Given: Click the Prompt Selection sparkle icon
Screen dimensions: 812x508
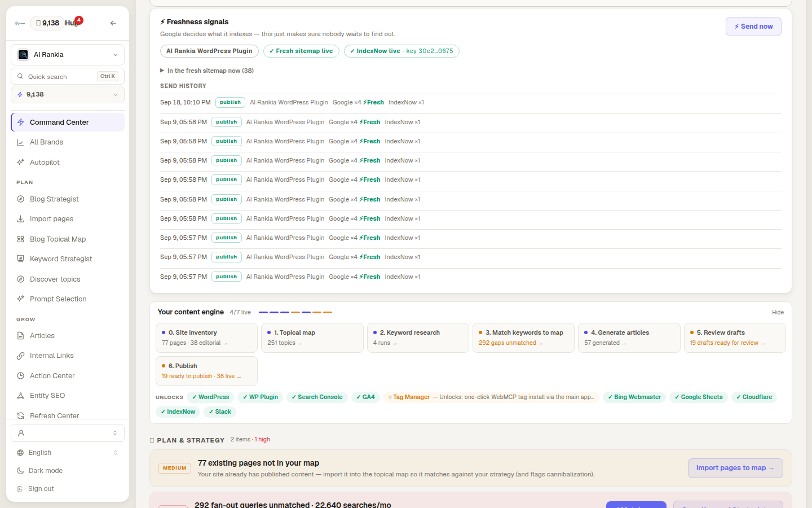Looking at the screenshot, I should point(20,299).
